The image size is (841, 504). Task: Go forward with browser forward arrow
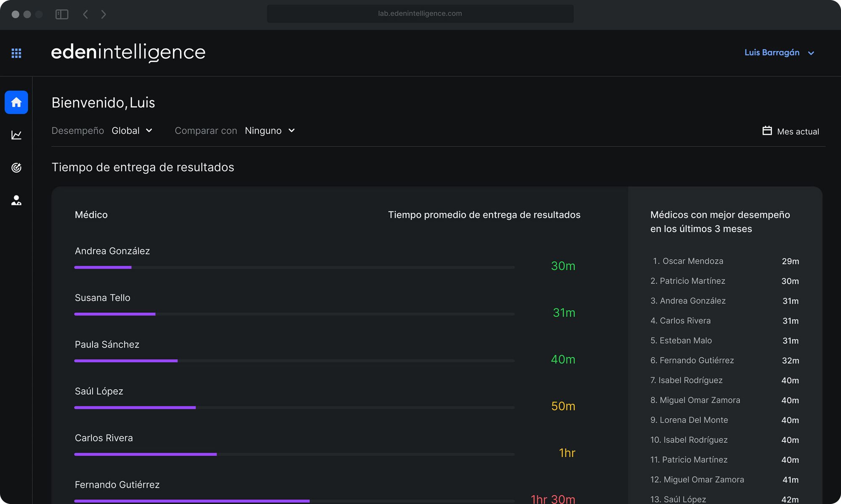tap(103, 14)
